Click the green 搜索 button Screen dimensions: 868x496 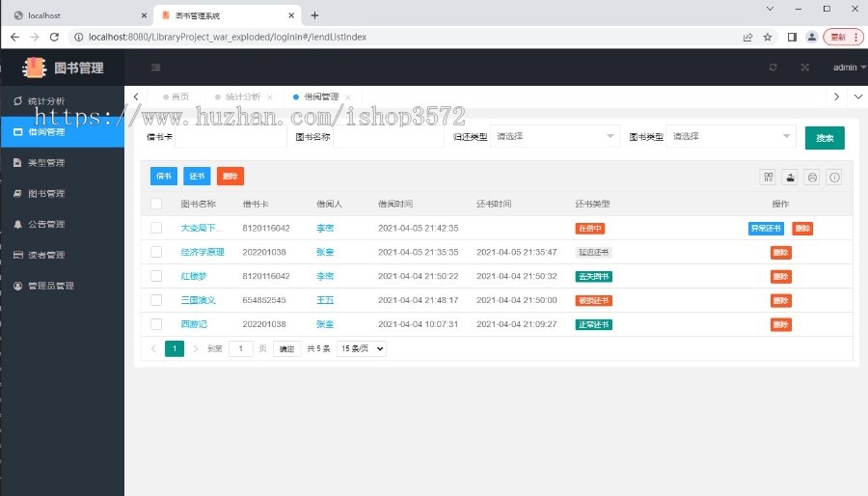click(x=825, y=138)
